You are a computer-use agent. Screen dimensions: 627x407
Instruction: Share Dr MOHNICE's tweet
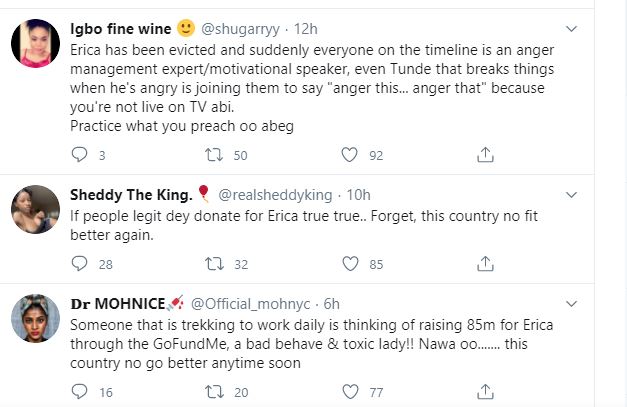pyautogui.click(x=485, y=392)
